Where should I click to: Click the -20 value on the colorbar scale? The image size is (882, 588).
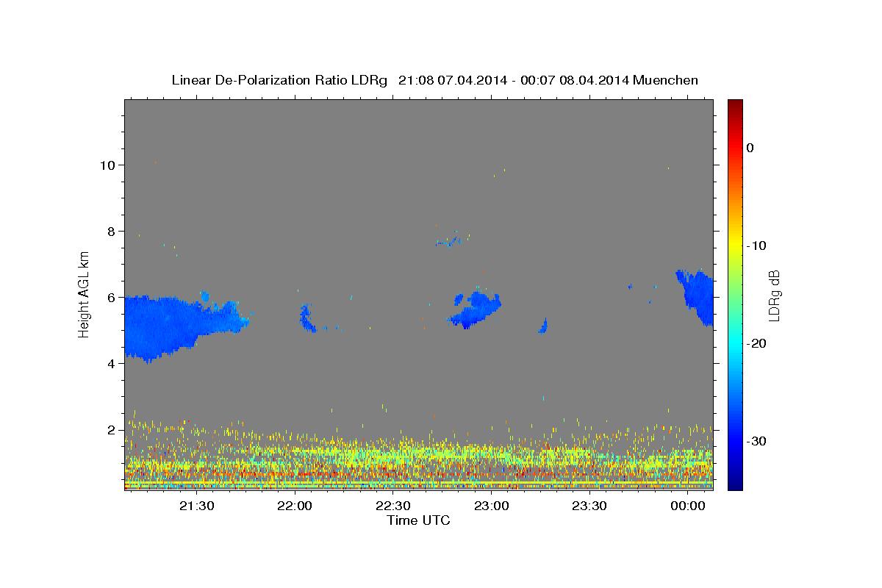click(x=756, y=343)
